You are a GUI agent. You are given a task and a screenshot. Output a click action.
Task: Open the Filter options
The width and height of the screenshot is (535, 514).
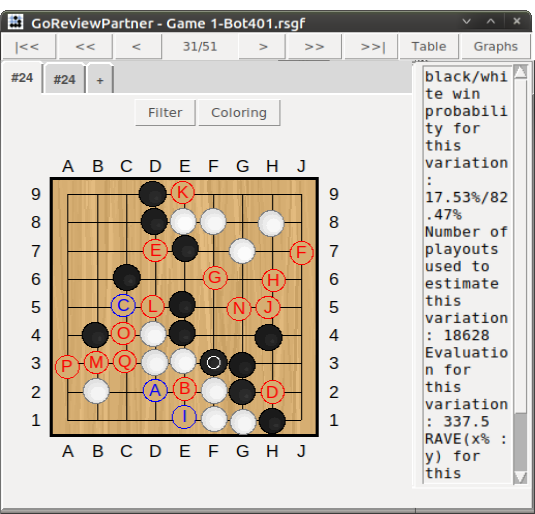point(165,113)
